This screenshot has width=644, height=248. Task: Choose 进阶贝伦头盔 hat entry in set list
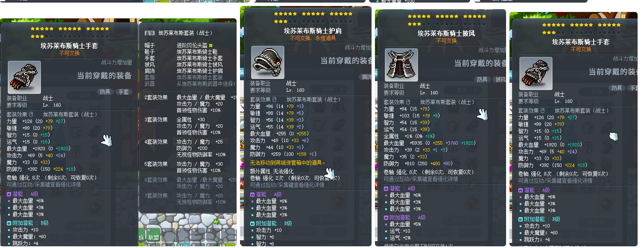pyautogui.click(x=192, y=45)
